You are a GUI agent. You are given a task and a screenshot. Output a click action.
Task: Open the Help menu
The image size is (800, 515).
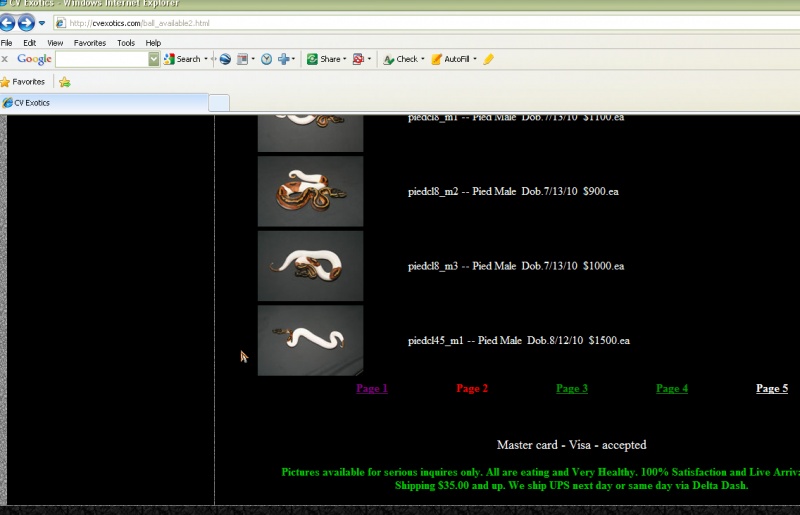tap(153, 43)
